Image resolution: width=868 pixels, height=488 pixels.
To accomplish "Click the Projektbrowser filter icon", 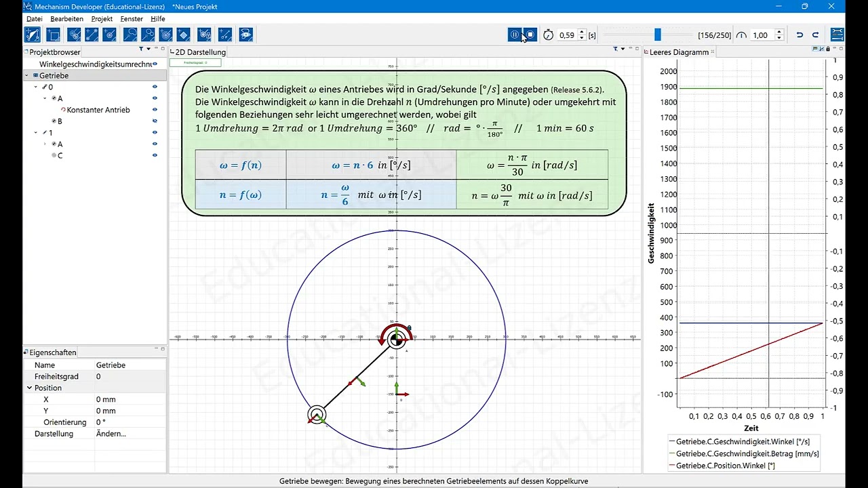I will 141,49.
